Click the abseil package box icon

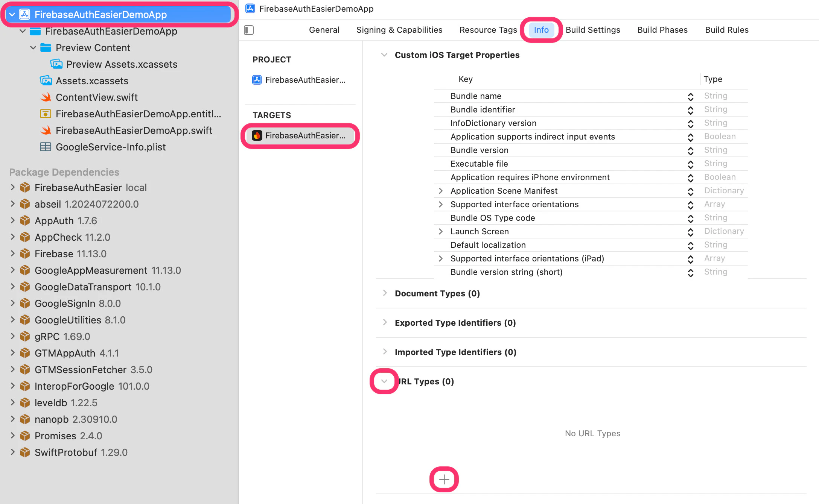pos(25,204)
